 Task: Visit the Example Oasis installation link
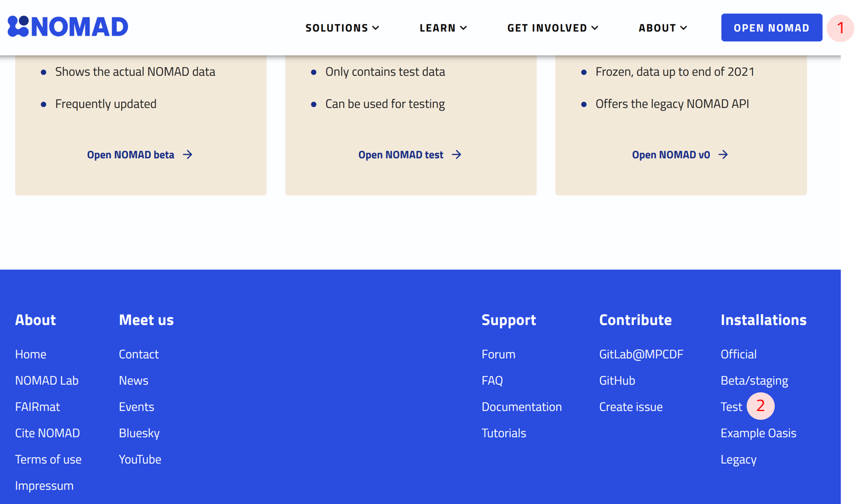coord(758,433)
